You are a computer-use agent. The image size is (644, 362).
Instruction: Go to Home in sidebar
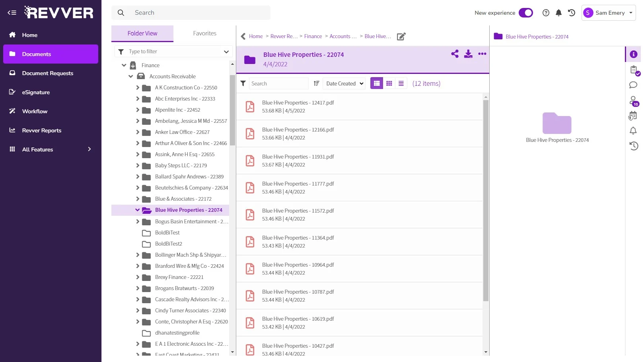51,35
